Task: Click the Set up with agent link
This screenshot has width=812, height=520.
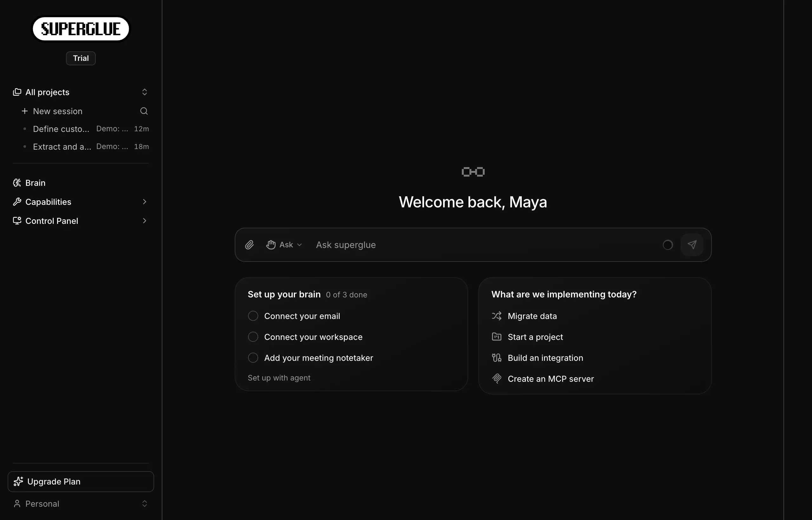Action: click(x=279, y=378)
